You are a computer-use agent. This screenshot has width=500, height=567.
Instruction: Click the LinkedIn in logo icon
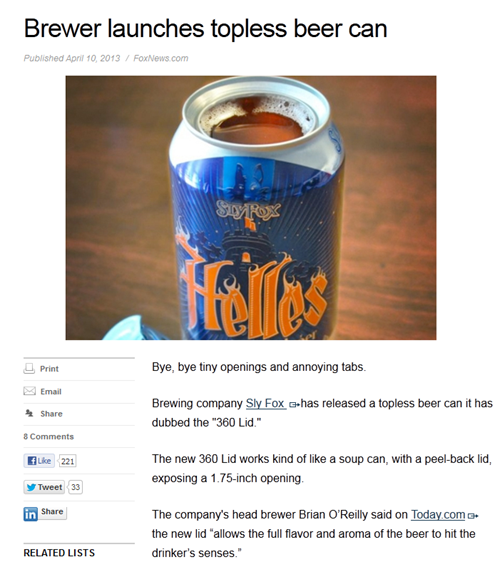[x=30, y=514]
